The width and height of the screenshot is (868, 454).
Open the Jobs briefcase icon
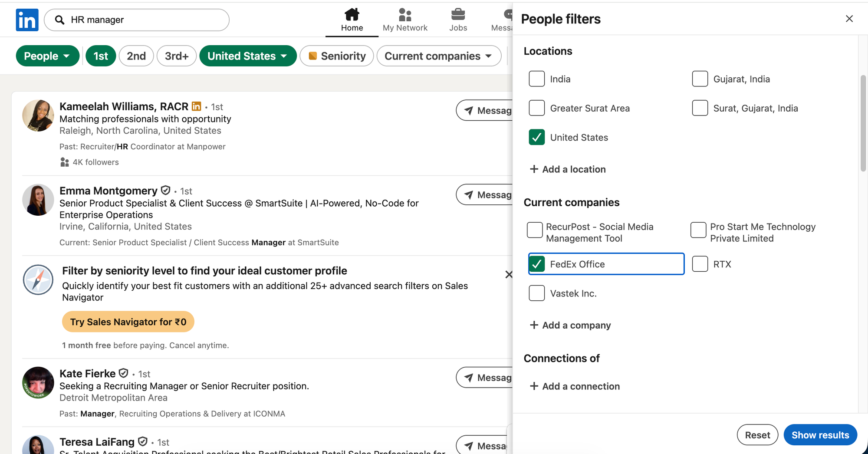pos(458,15)
